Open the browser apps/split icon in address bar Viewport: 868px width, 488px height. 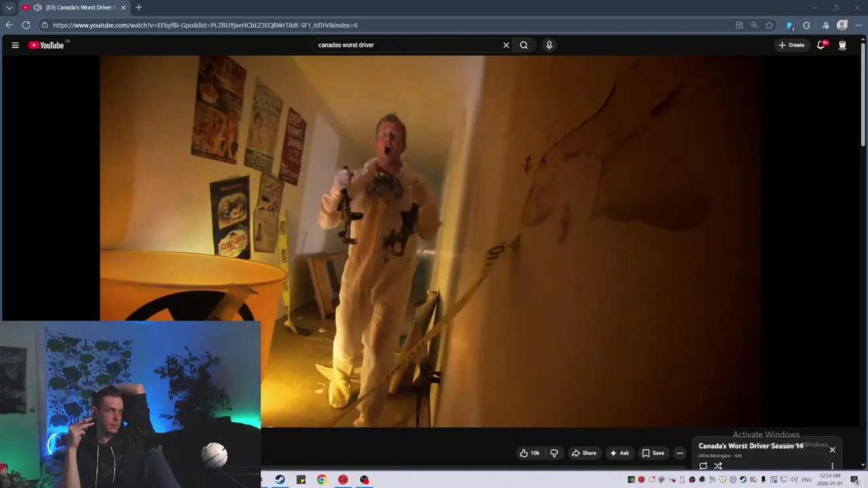(739, 25)
